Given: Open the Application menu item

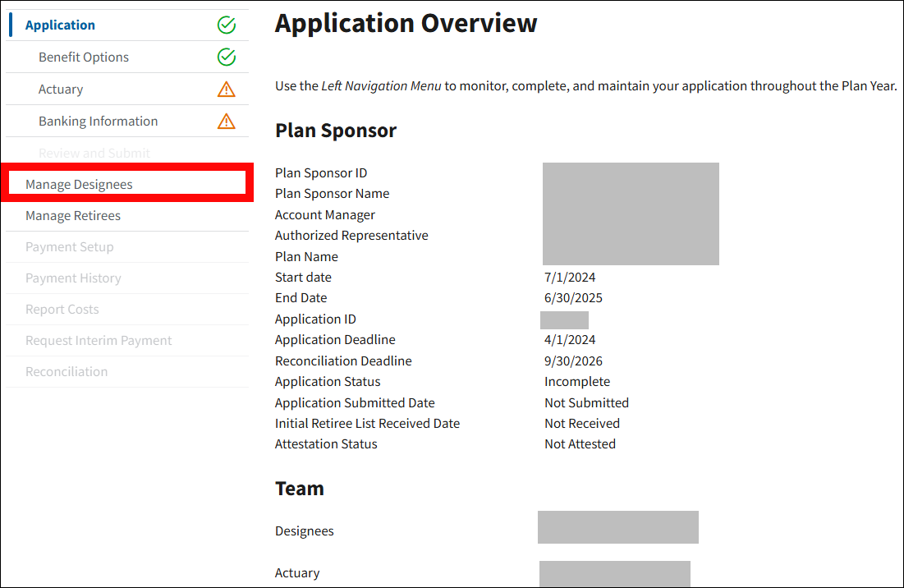Looking at the screenshot, I should click(x=60, y=25).
